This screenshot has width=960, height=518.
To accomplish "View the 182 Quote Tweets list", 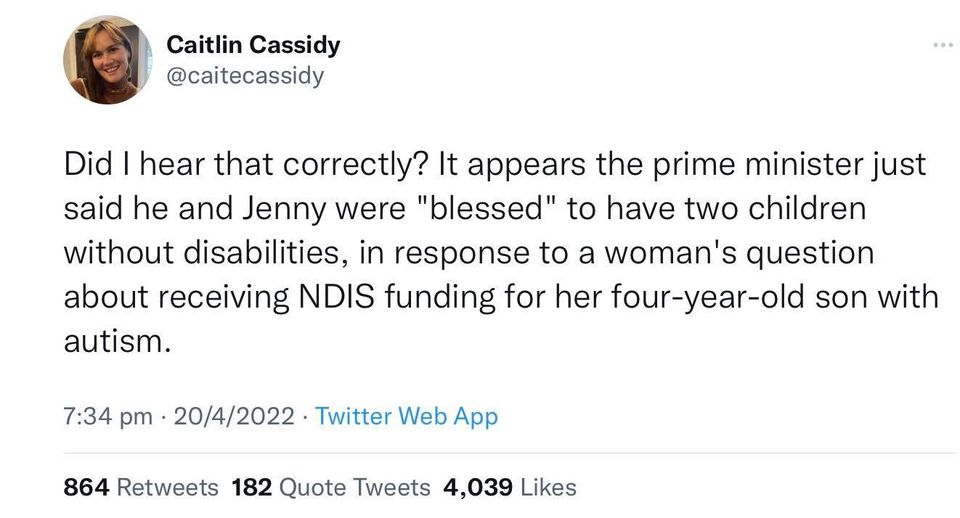I will (331, 487).
